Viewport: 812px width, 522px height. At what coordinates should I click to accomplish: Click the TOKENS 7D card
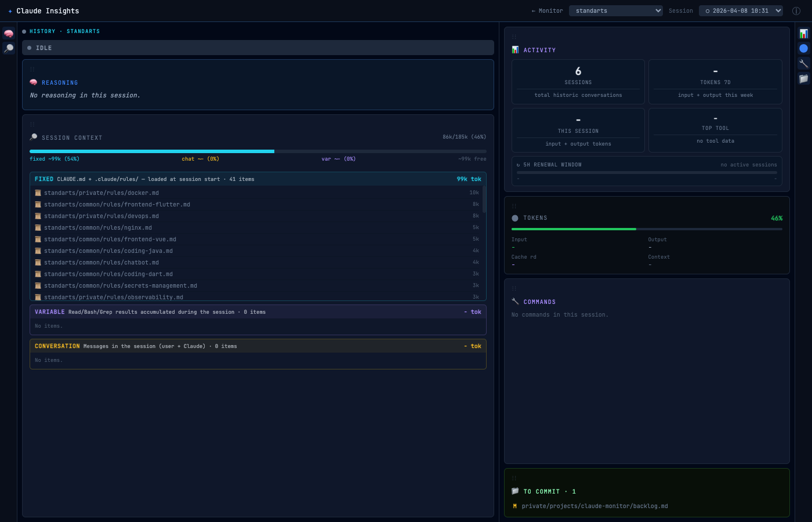(x=715, y=82)
